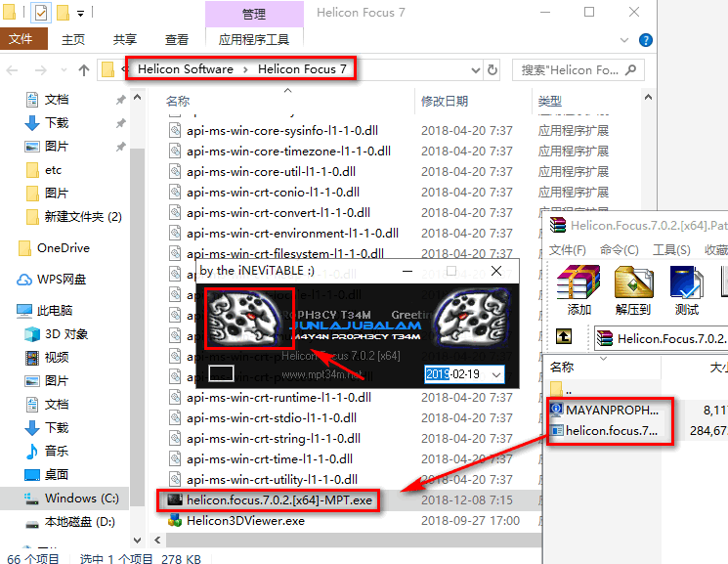The width and height of the screenshot is (728, 564).
Task: Select api-ms-win-core-sysinfo-l1-1-0.dll file
Action: (x=282, y=131)
